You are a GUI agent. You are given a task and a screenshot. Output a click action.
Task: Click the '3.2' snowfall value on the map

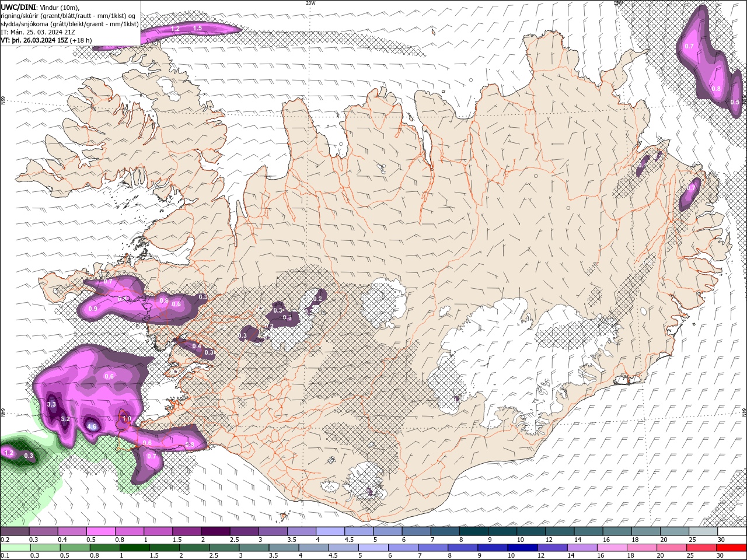[x=65, y=419]
